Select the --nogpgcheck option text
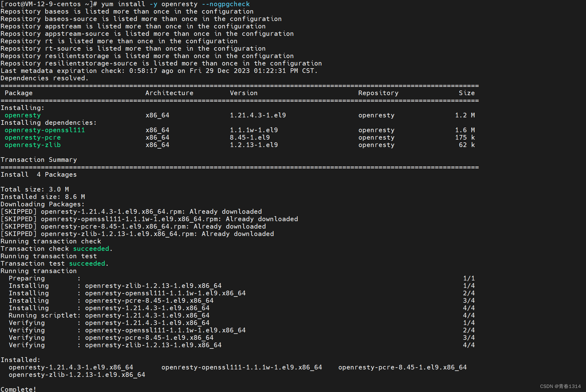 226,4
